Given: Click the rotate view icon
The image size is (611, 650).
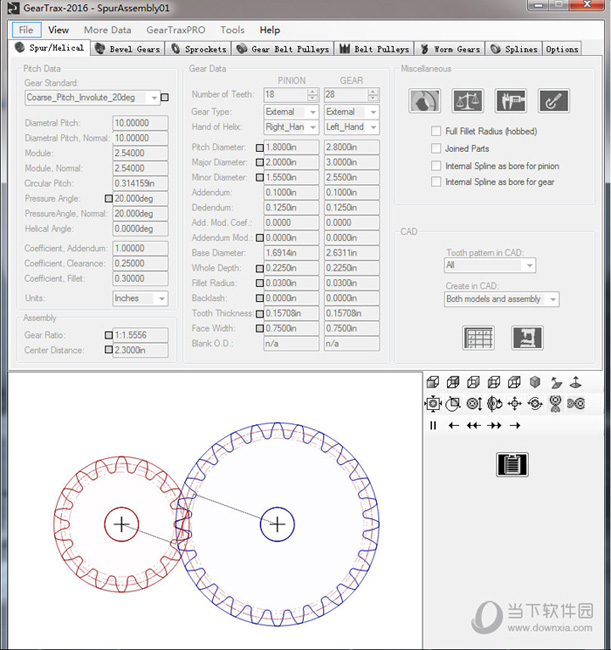Looking at the screenshot, I should point(494,403).
